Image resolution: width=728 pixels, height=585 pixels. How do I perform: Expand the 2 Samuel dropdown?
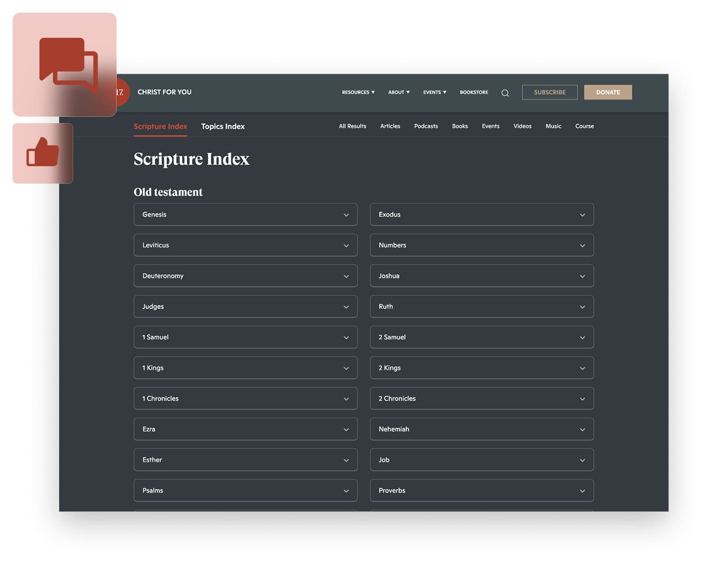(x=482, y=337)
